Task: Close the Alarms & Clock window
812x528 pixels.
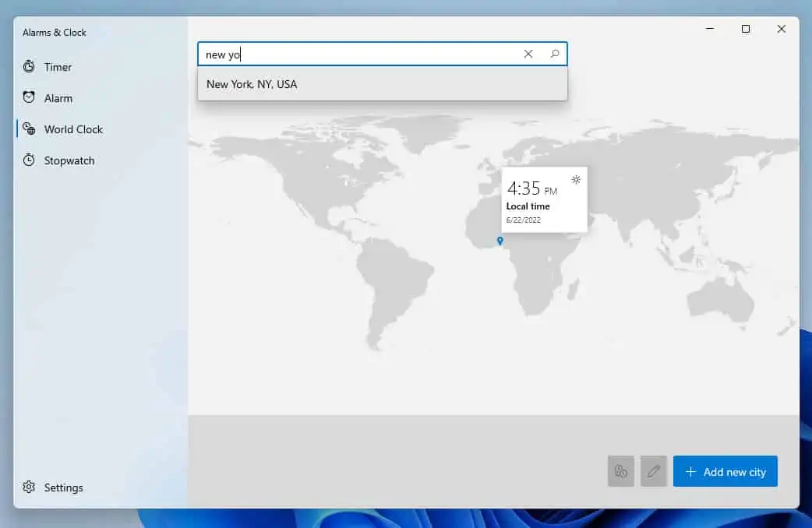Action: [x=782, y=29]
